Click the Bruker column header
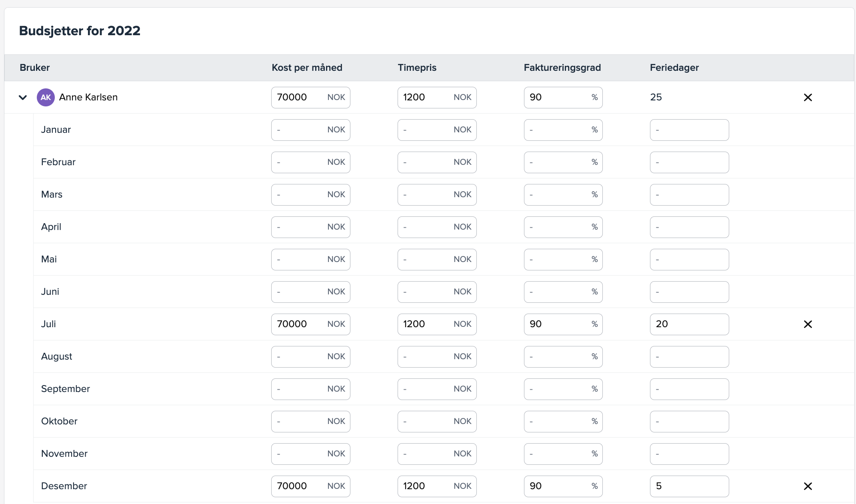856x504 pixels. tap(35, 68)
